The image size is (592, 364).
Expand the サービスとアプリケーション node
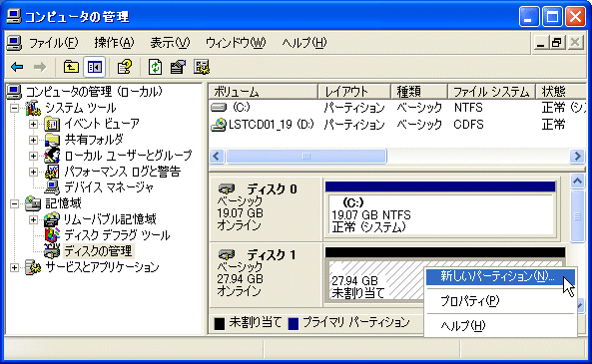[x=14, y=267]
